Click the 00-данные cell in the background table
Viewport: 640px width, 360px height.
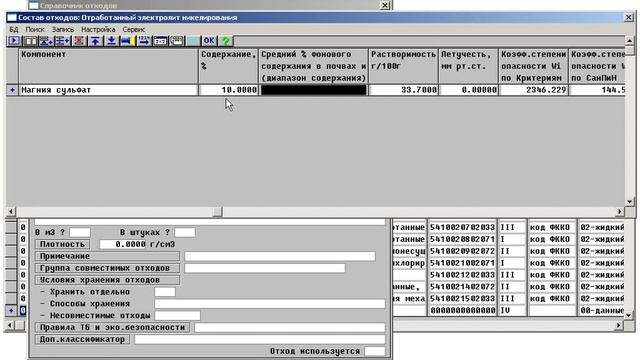pyautogui.click(x=602, y=311)
